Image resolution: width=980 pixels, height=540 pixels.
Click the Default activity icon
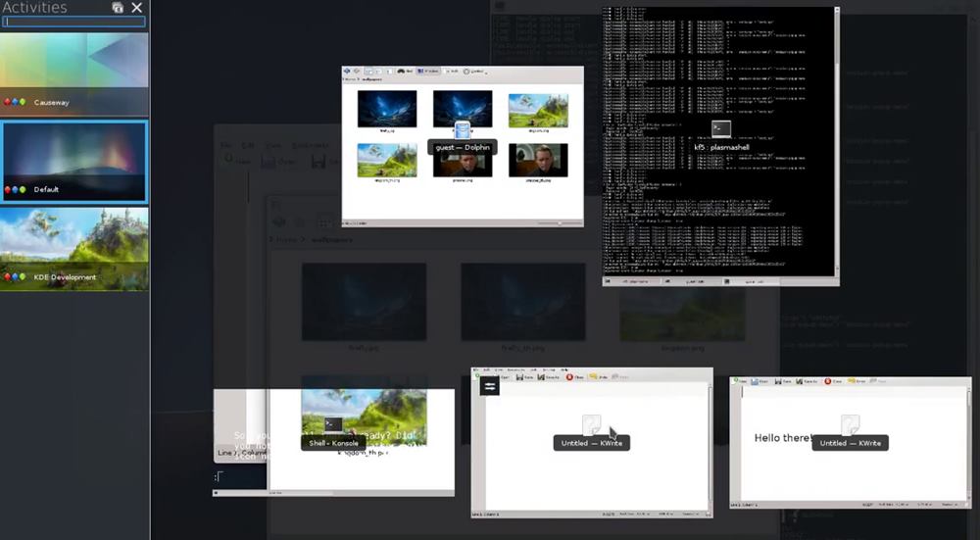[x=15, y=189]
